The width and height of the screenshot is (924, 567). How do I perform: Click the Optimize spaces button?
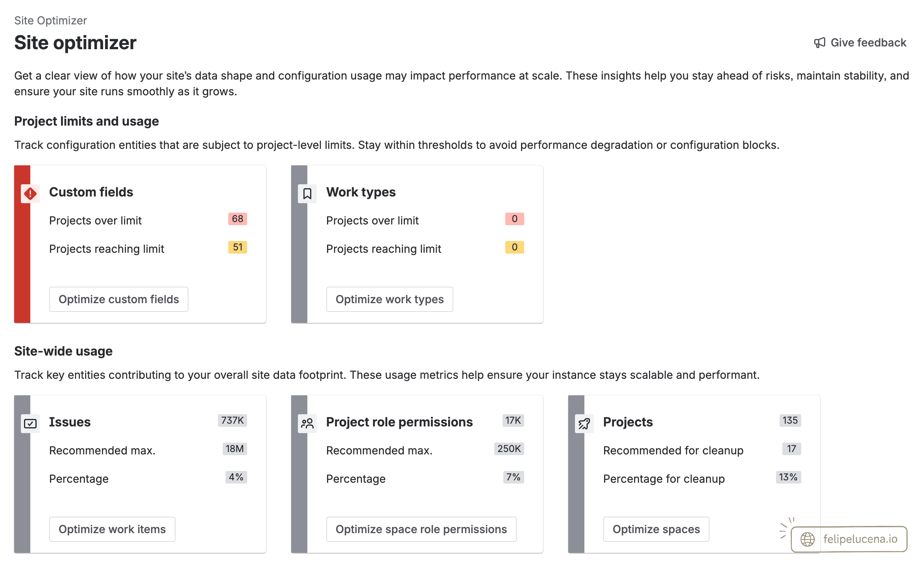(656, 529)
